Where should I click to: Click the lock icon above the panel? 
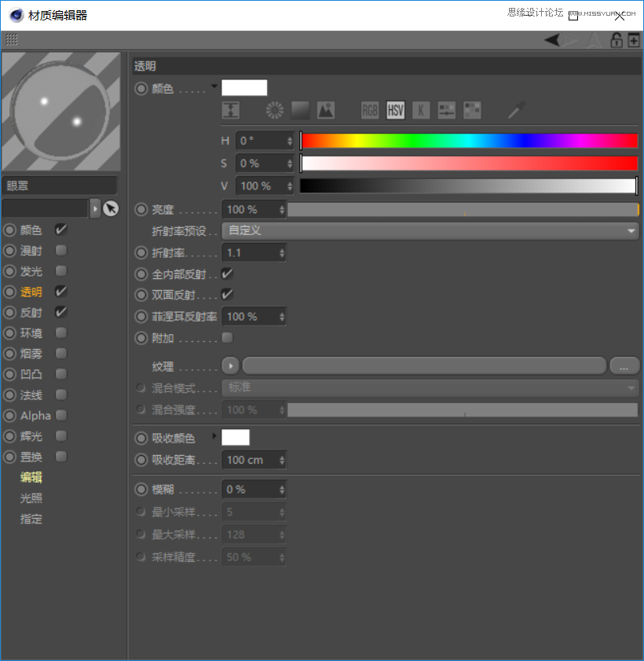617,39
